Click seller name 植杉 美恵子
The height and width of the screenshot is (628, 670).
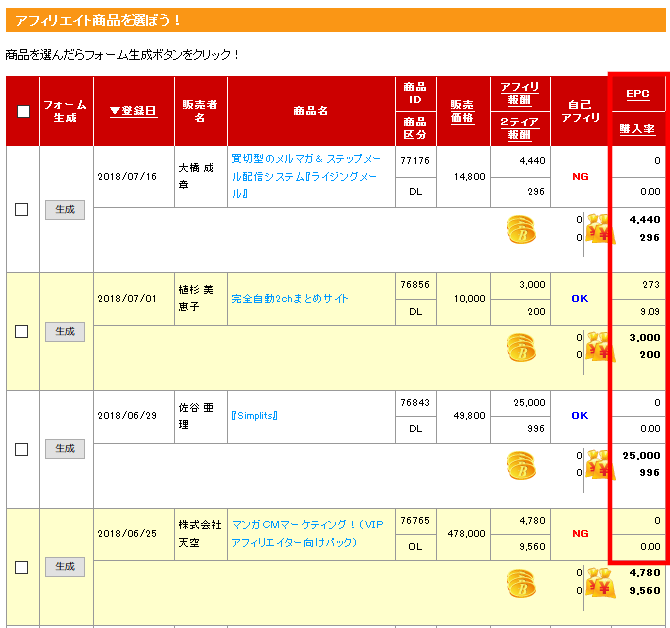point(196,298)
